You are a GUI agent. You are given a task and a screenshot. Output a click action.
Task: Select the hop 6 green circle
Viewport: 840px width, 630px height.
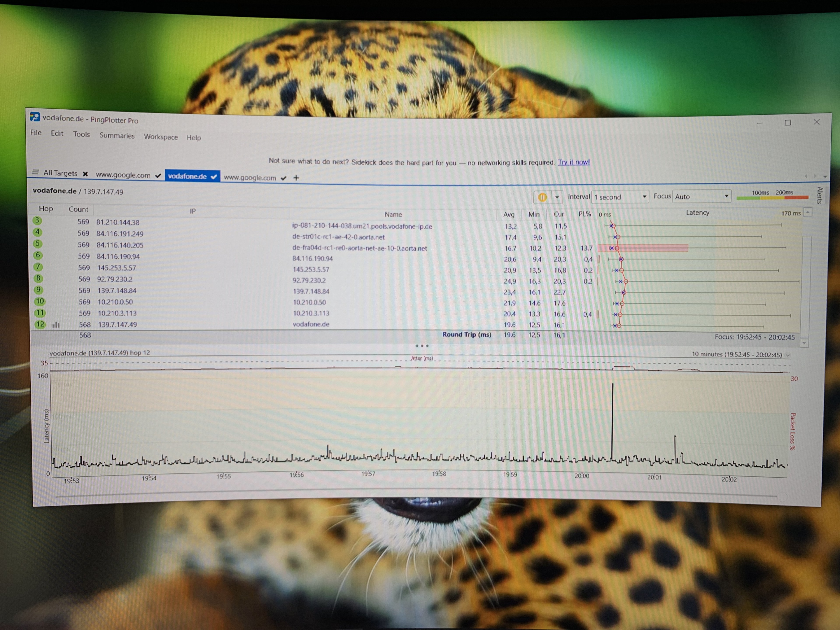point(38,255)
